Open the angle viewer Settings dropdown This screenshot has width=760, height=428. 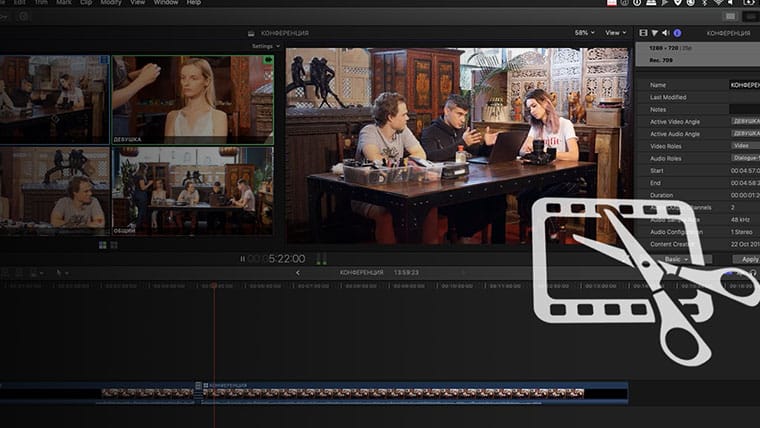click(x=266, y=47)
